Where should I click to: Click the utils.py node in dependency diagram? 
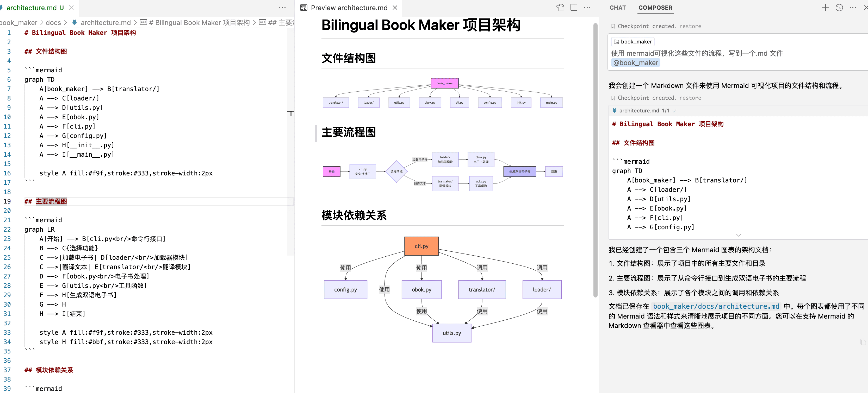(x=451, y=333)
